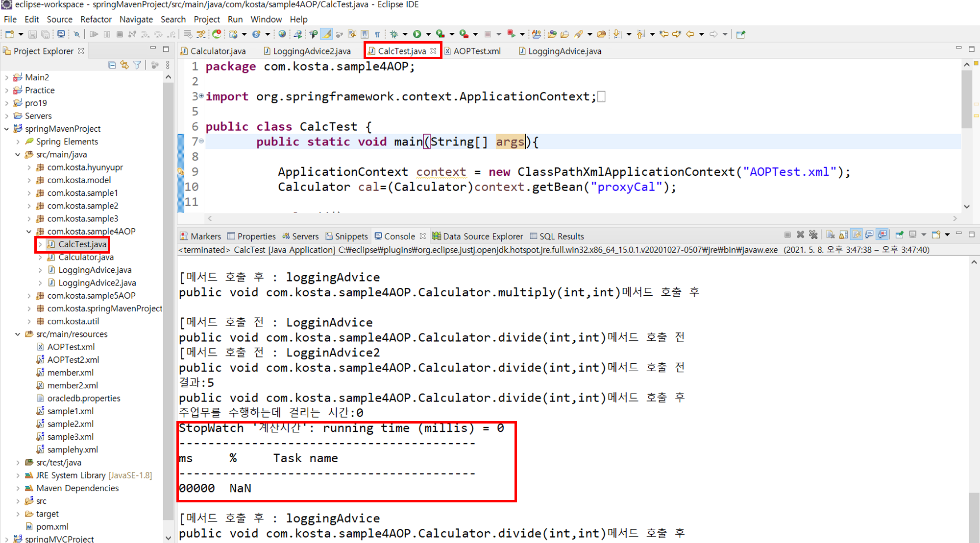
Task: Expand the Maven Dependencies node
Action: [x=18, y=488]
